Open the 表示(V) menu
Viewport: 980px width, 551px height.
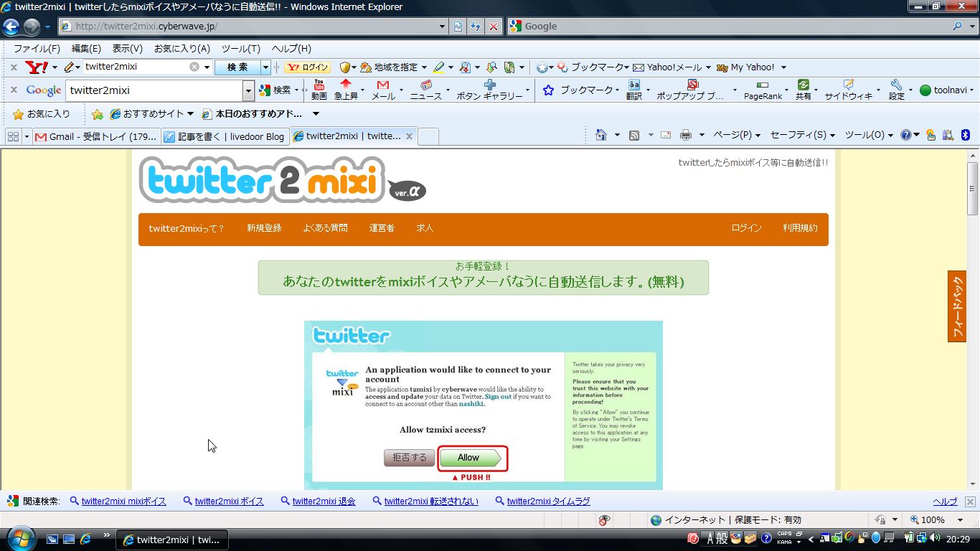(127, 49)
